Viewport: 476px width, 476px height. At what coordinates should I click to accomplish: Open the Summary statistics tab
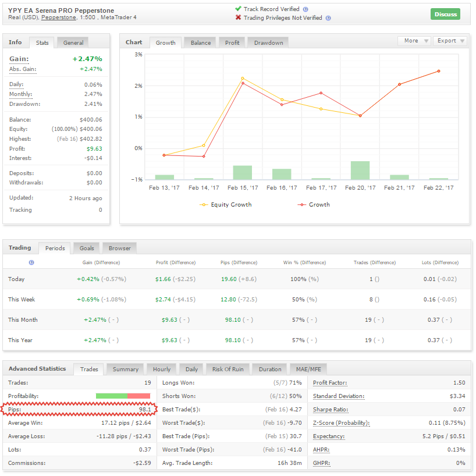click(125, 369)
